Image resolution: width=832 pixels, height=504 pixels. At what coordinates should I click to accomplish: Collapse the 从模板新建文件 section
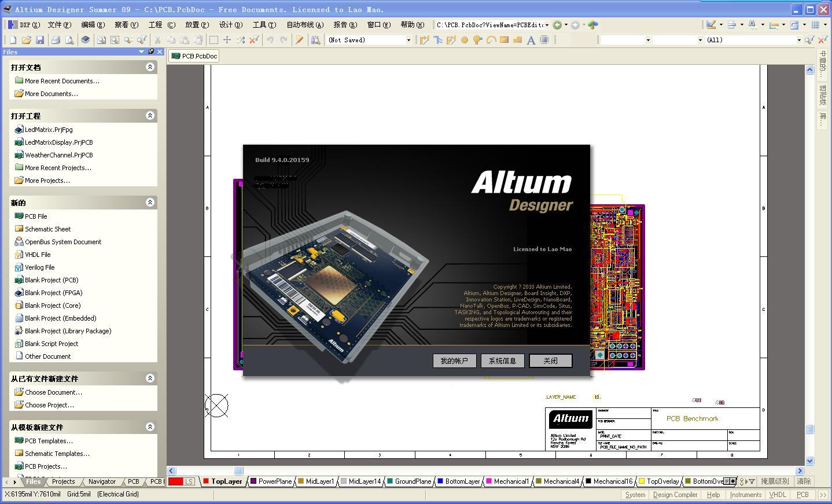point(150,427)
